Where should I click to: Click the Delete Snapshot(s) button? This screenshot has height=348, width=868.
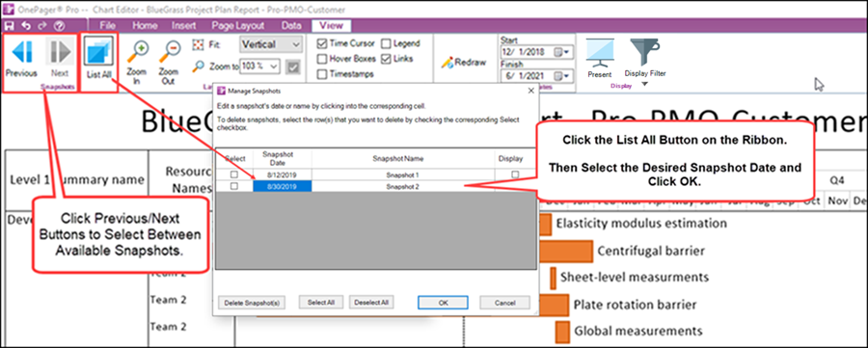pyautogui.click(x=252, y=303)
